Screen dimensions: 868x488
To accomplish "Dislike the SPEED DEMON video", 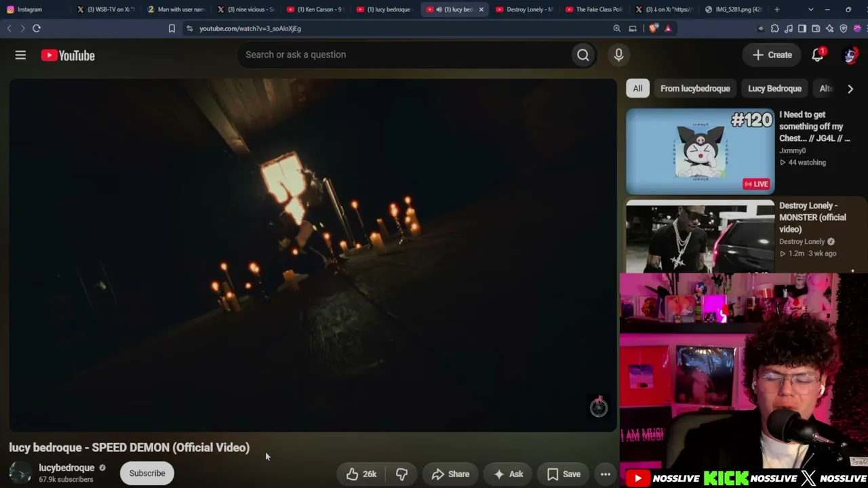I will [x=401, y=474].
